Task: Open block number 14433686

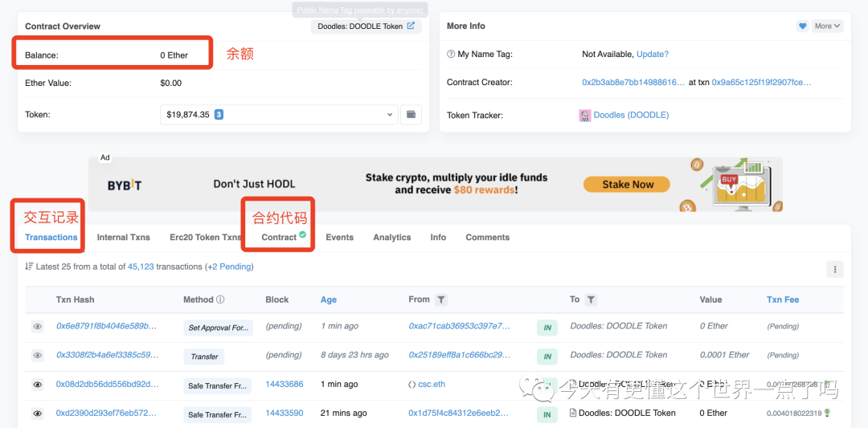Action: point(285,384)
